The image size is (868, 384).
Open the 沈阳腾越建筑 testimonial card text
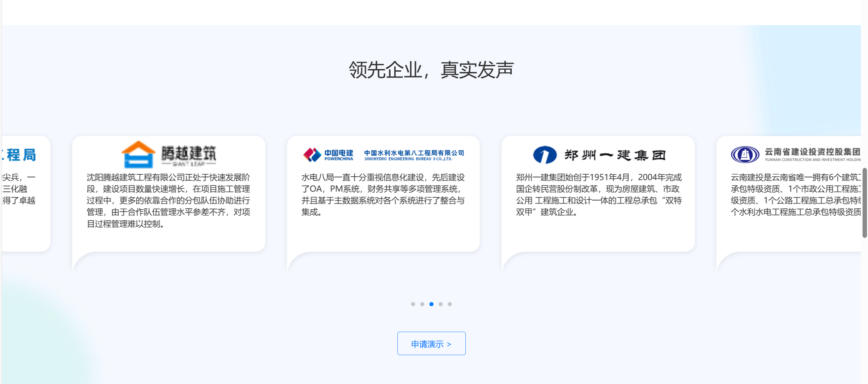[168, 200]
